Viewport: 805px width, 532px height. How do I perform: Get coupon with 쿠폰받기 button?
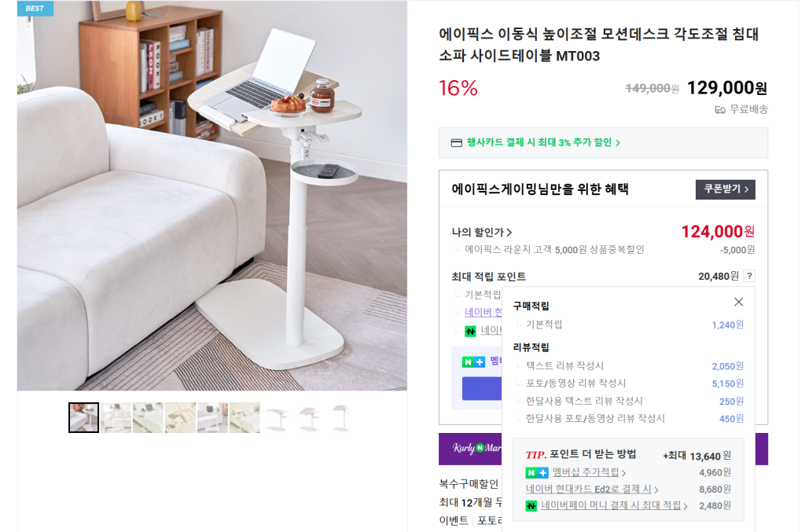725,189
